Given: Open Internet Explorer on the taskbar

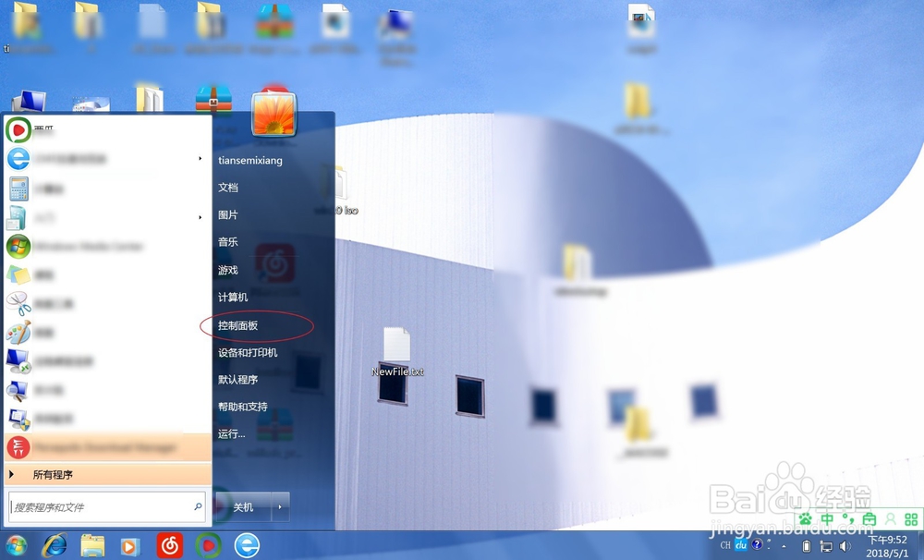Looking at the screenshot, I should (55, 545).
